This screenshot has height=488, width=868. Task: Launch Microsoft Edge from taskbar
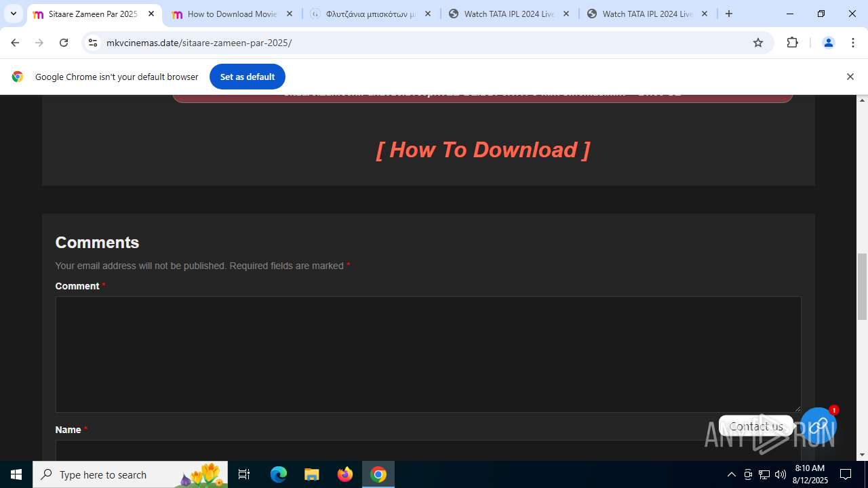279,474
